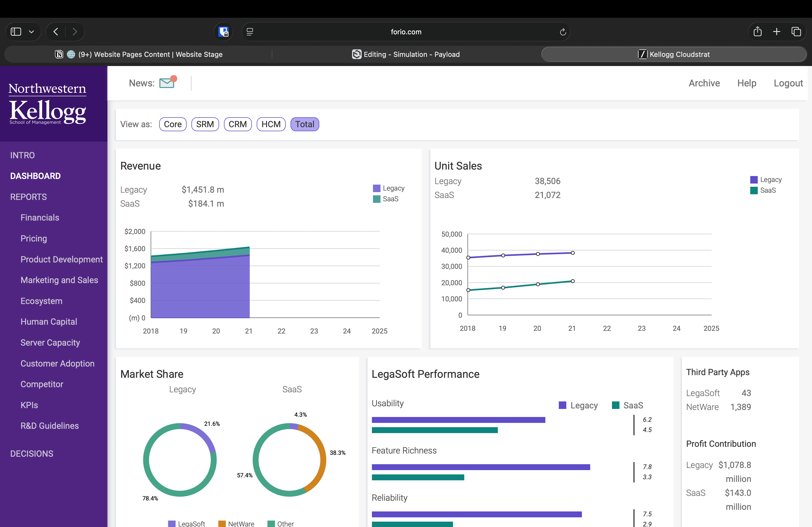Switch to the Editing - Simulation - Payload tab
The image size is (812, 527).
[406, 54]
